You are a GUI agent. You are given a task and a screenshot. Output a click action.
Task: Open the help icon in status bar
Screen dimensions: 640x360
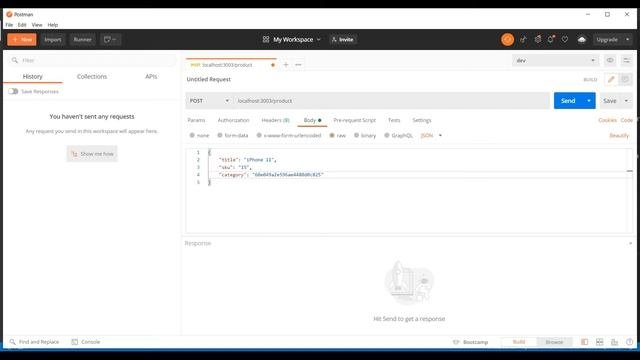(x=629, y=342)
